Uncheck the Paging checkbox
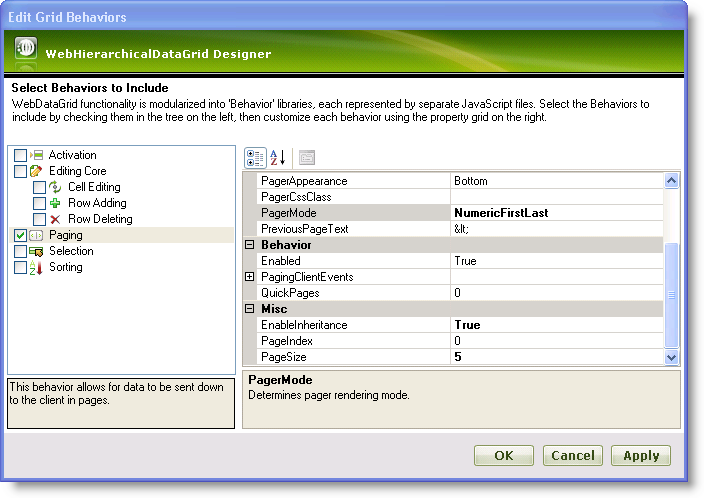This screenshot has width=704, height=498. click(x=21, y=235)
